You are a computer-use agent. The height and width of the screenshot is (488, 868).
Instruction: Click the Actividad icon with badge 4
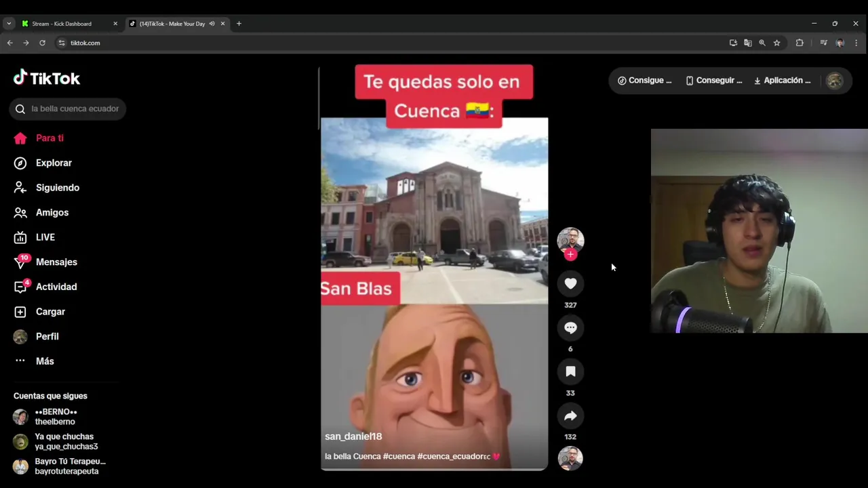tap(21, 286)
